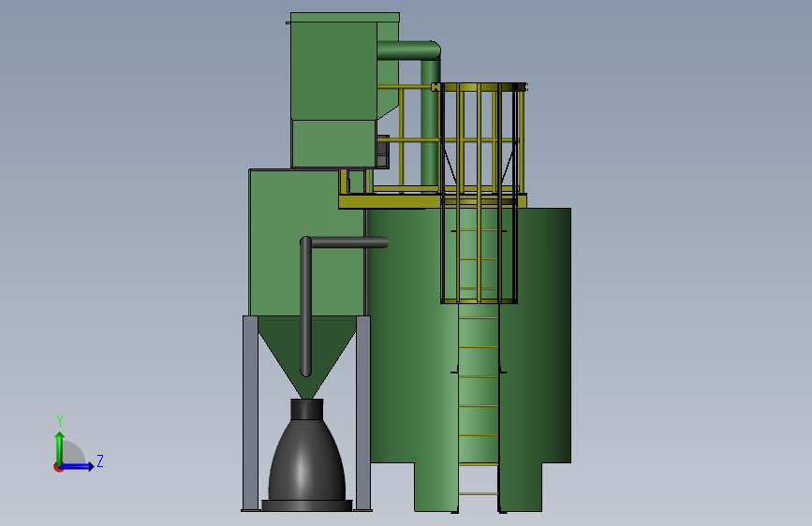Click the green Y axis arrow of the triad
The height and width of the screenshot is (526, 812).
coord(60,447)
